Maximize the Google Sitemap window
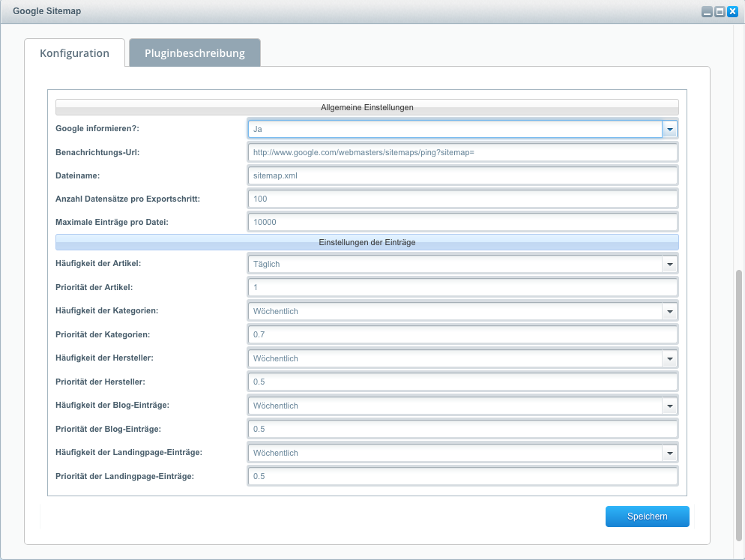The image size is (745, 560). pyautogui.click(x=720, y=12)
